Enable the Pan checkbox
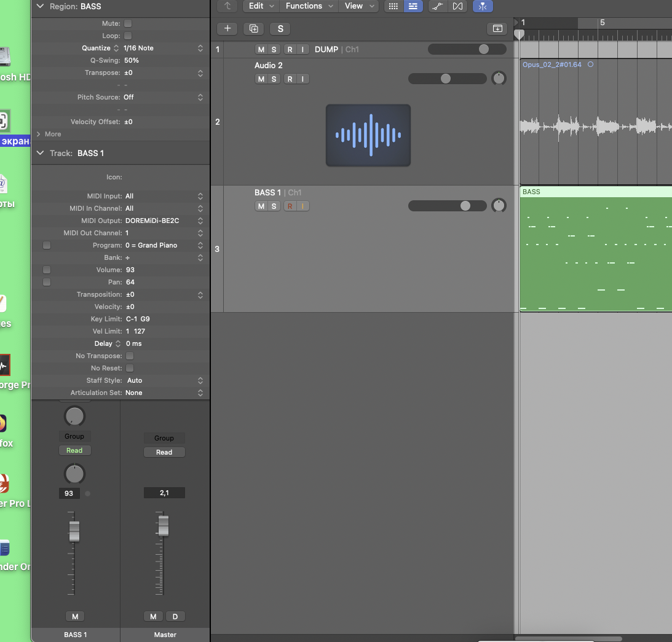672x642 pixels. 47,282
